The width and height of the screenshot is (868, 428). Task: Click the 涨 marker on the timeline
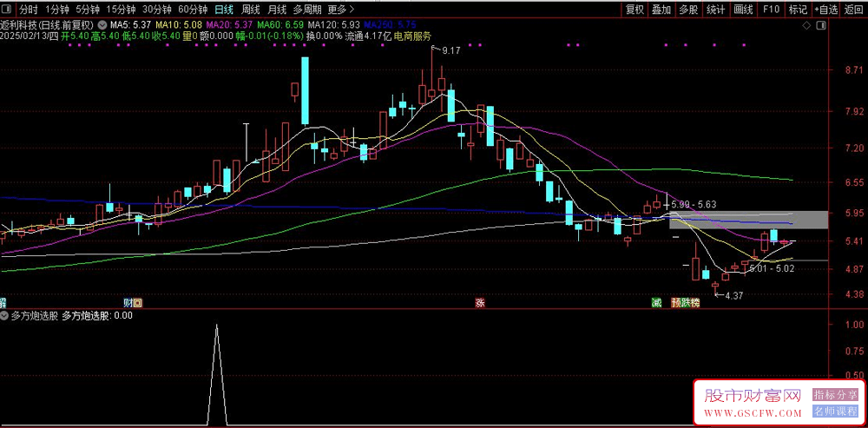tap(479, 303)
